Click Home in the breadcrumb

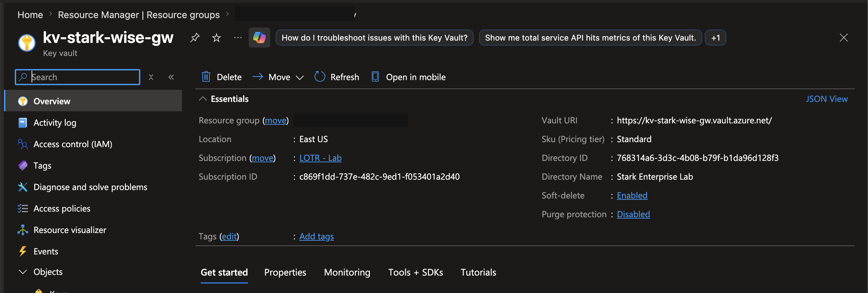[30, 15]
